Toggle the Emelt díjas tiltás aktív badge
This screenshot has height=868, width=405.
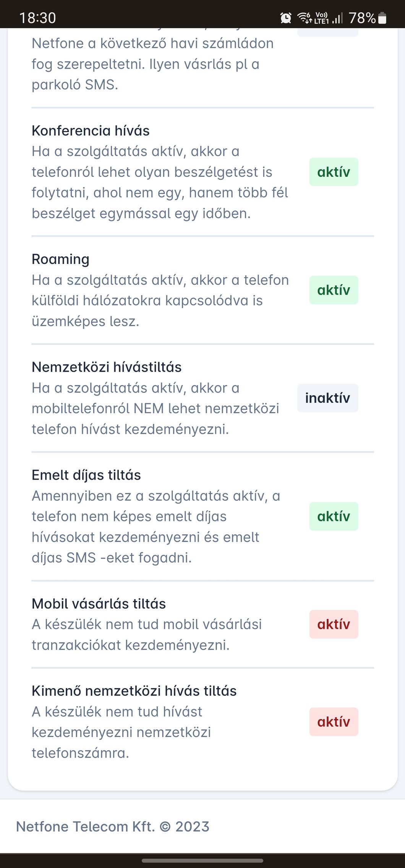334,516
